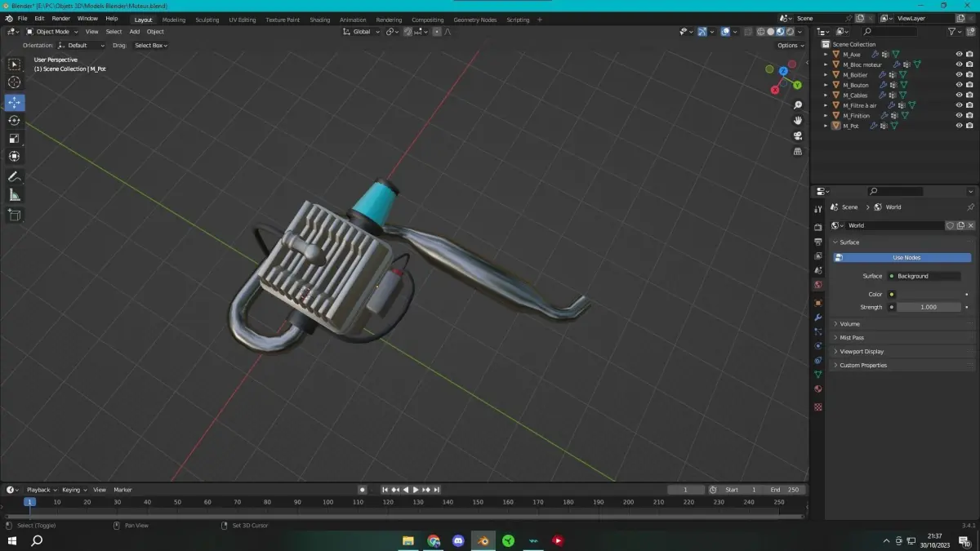Open the outliner filter dropdown
The height and width of the screenshot is (551, 980).
(955, 32)
